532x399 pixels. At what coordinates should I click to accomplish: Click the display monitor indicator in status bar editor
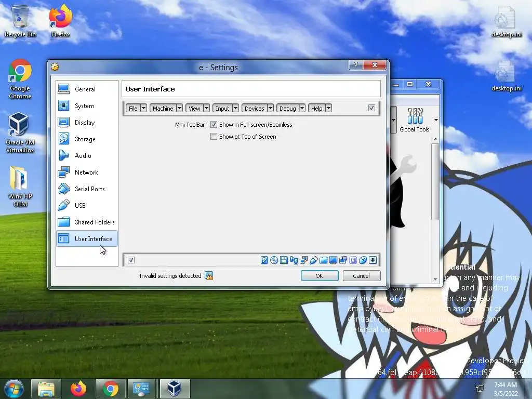(x=333, y=260)
